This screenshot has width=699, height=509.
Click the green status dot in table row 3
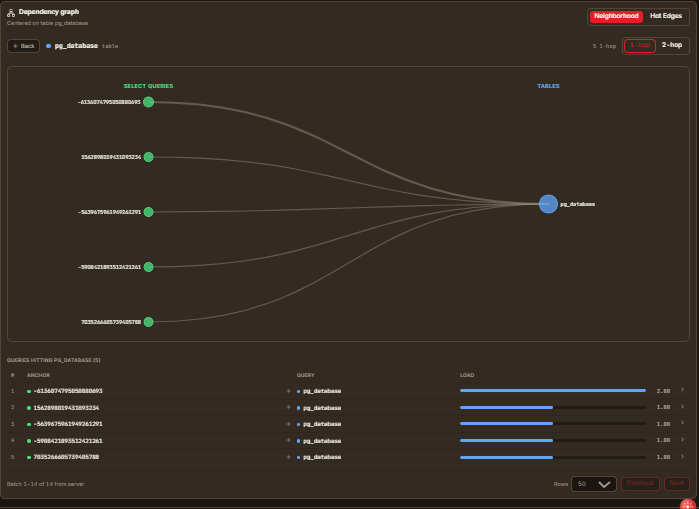click(29, 424)
